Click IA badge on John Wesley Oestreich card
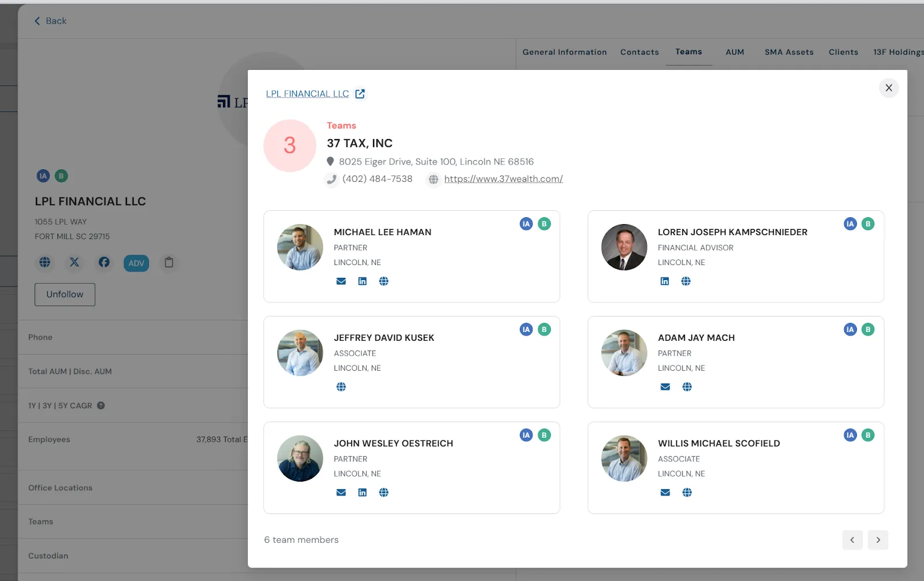This screenshot has height=581, width=924. click(x=526, y=435)
